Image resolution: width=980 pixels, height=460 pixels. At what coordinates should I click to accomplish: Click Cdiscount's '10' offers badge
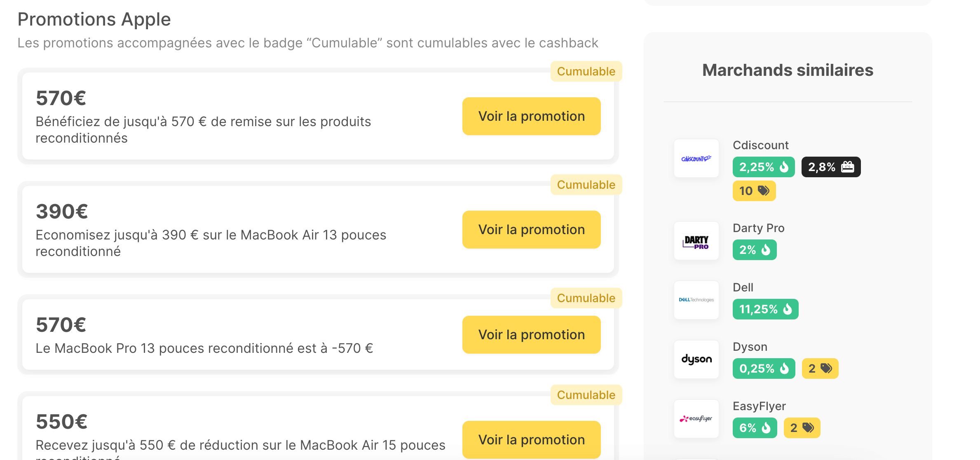tap(754, 190)
